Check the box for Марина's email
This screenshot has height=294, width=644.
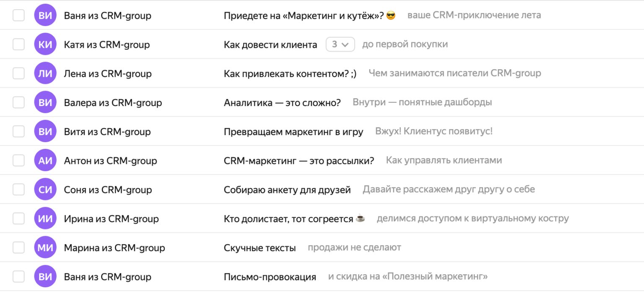(x=18, y=248)
